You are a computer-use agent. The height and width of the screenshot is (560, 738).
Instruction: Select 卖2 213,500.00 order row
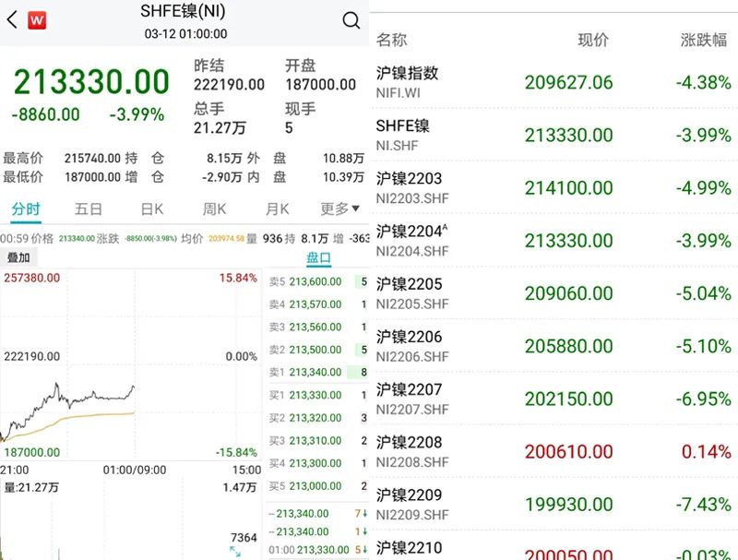coord(318,350)
